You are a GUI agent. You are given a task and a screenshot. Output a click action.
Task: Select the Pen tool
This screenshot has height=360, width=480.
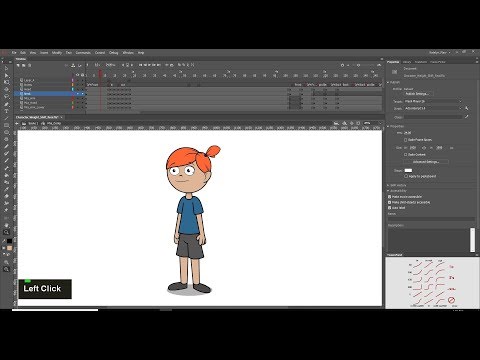[x=6, y=104]
